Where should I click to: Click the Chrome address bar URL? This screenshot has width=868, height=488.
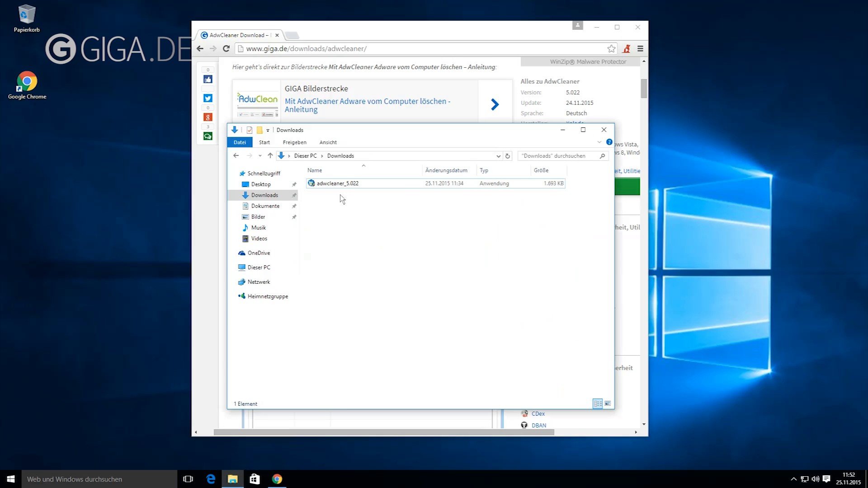coord(306,49)
